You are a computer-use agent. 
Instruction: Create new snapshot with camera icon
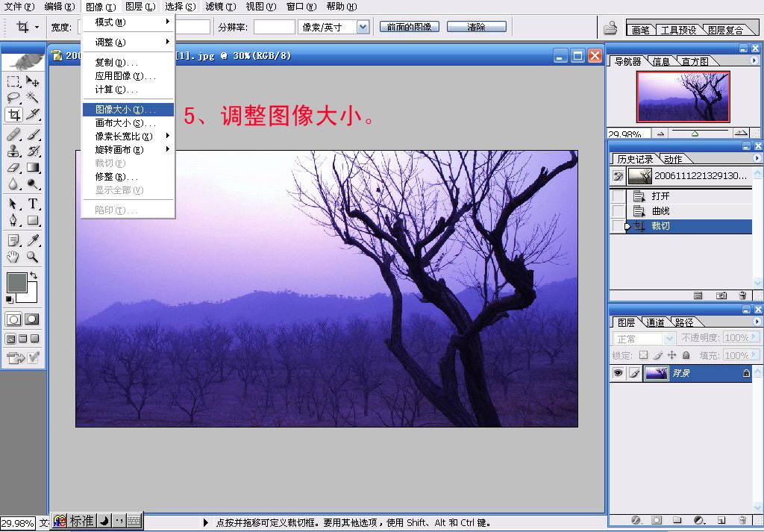pos(721,295)
